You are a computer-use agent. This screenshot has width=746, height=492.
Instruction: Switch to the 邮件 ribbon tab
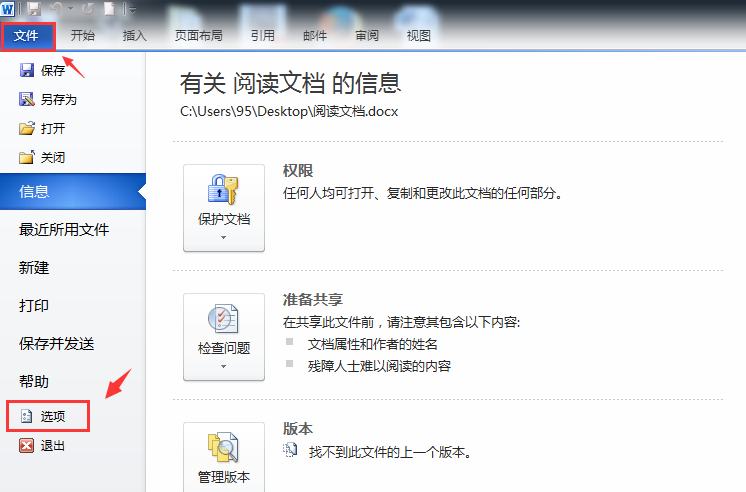click(x=315, y=36)
